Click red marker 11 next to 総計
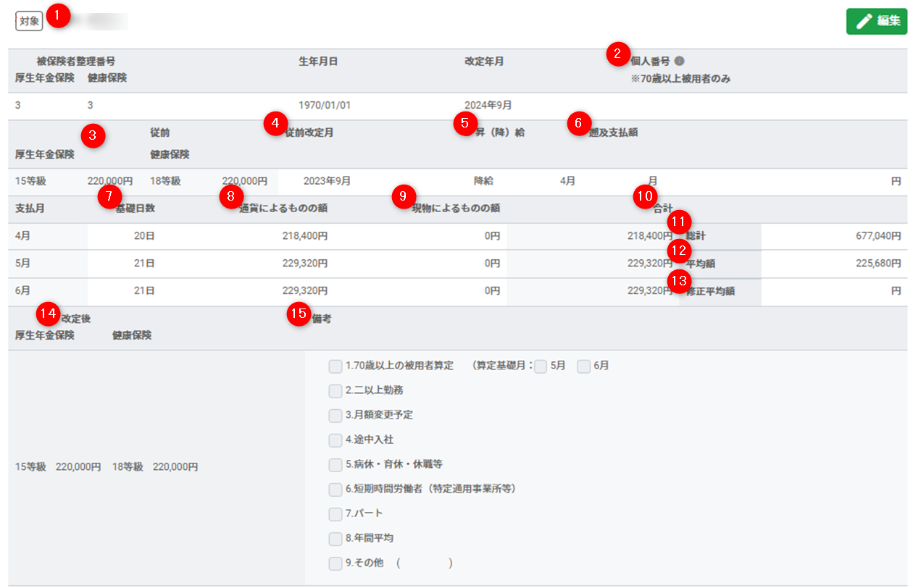Viewport: 913px width, 588px height. [680, 223]
